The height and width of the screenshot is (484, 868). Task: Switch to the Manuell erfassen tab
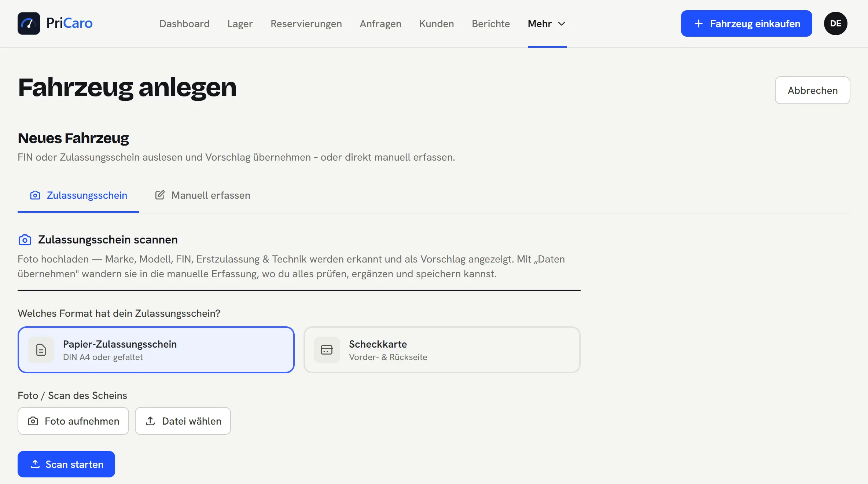(x=203, y=195)
